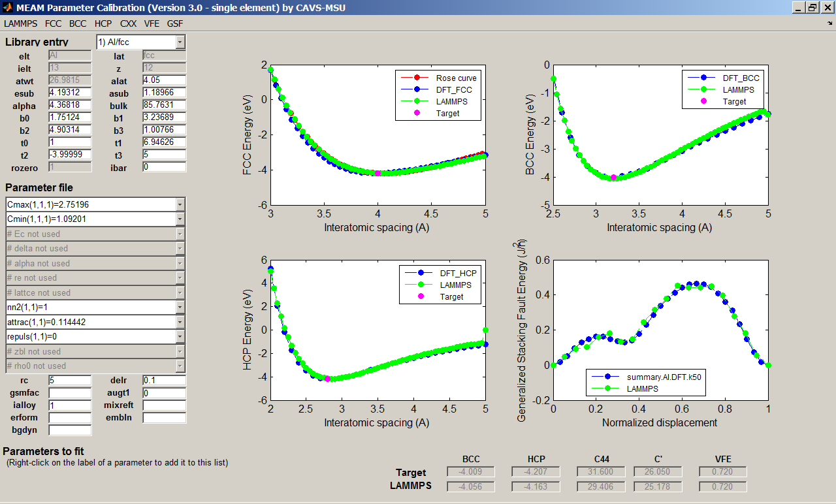The height and width of the screenshot is (504, 836).
Task: Open the GSF menu
Action: click(175, 24)
